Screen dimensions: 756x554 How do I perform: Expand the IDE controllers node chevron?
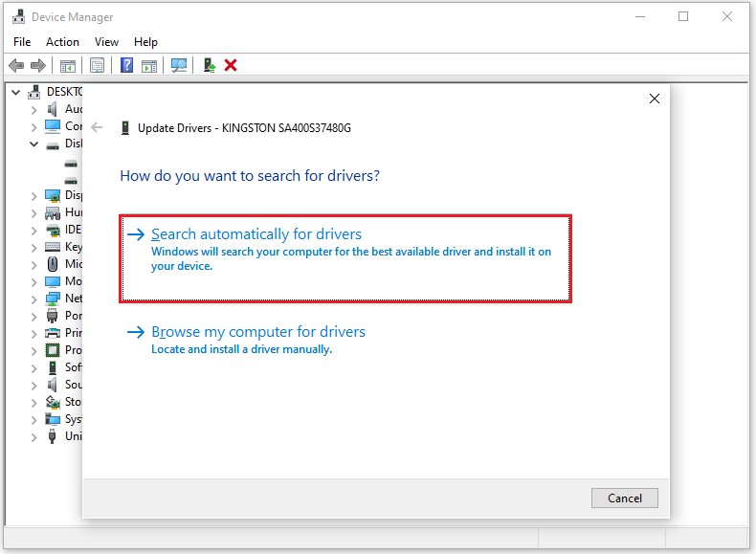[33, 231]
